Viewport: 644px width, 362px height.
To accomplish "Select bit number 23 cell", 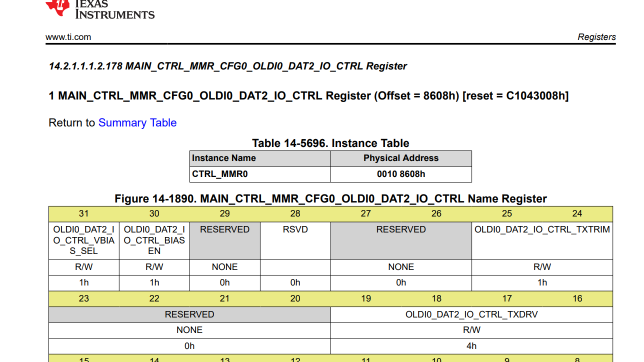I will coord(84,299).
